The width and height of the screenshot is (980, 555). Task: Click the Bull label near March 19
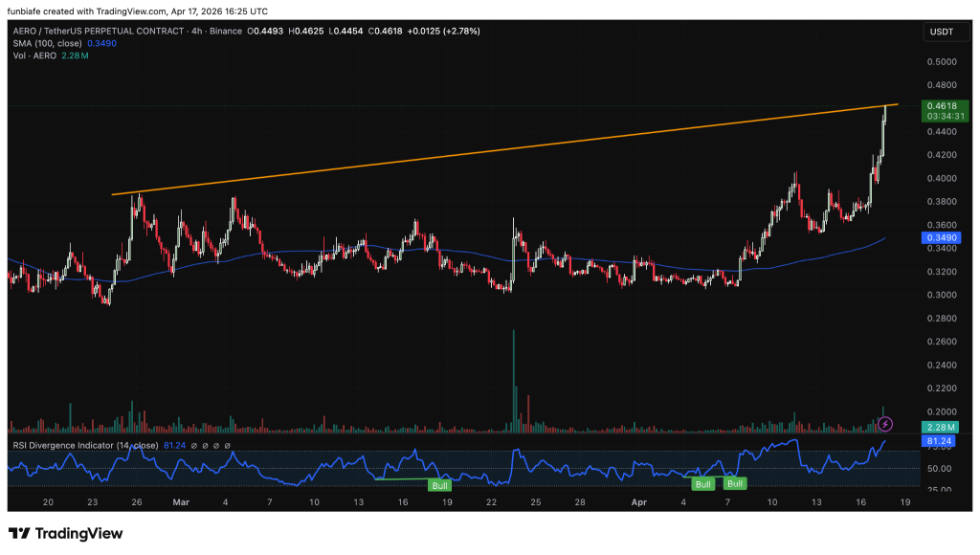439,485
